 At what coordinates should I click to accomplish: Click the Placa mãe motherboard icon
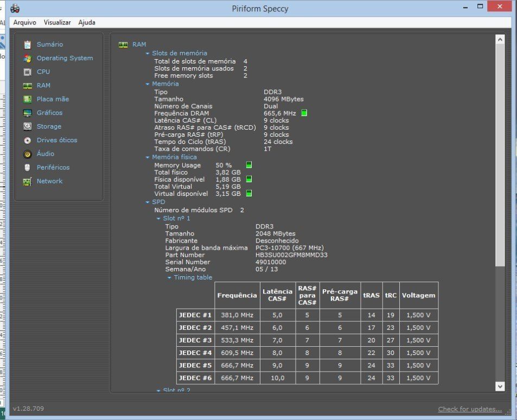coord(28,99)
